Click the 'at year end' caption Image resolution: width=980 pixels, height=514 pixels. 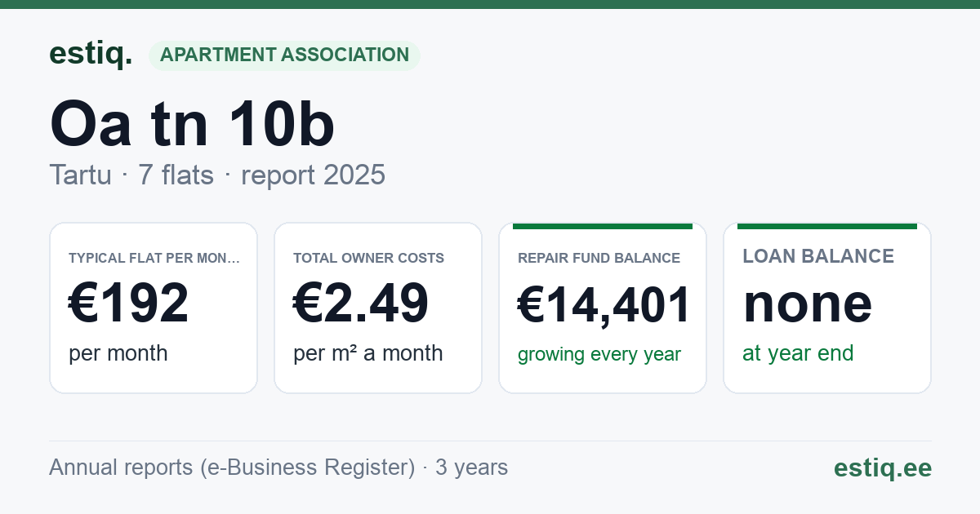(798, 353)
